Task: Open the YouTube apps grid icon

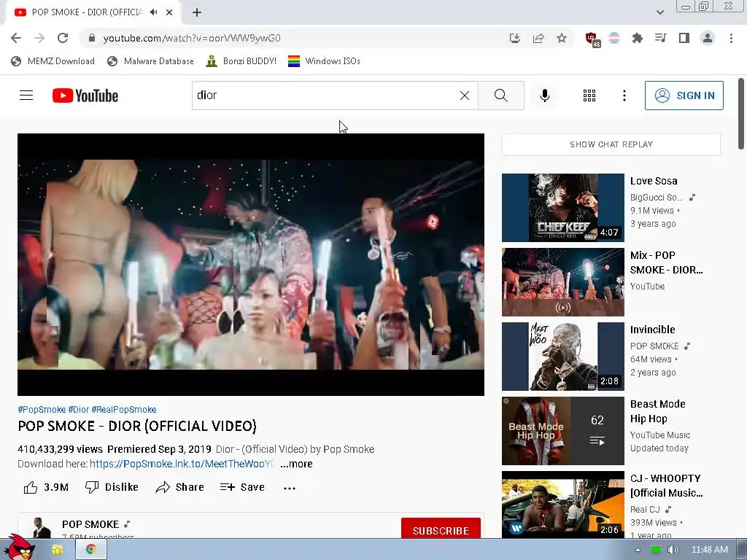Action: (589, 96)
